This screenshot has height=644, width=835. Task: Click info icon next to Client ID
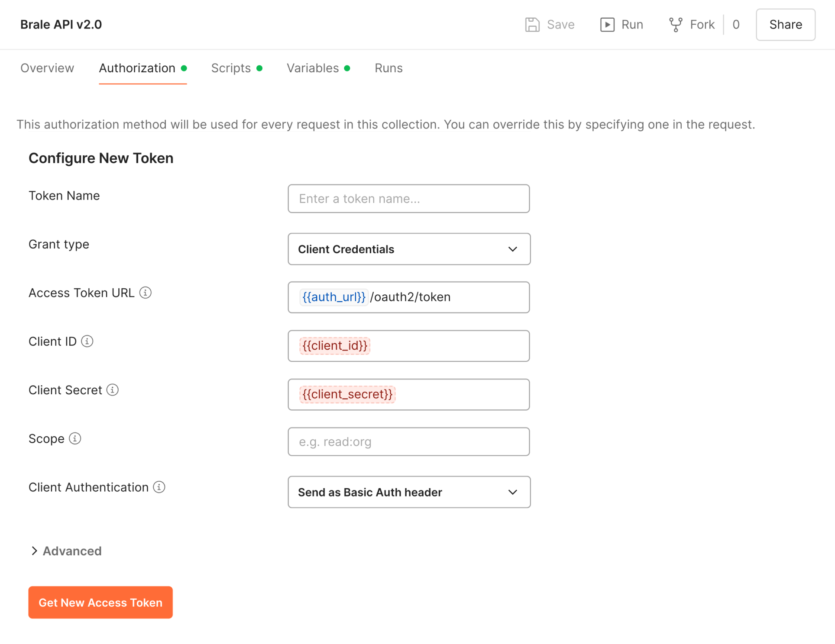87,341
